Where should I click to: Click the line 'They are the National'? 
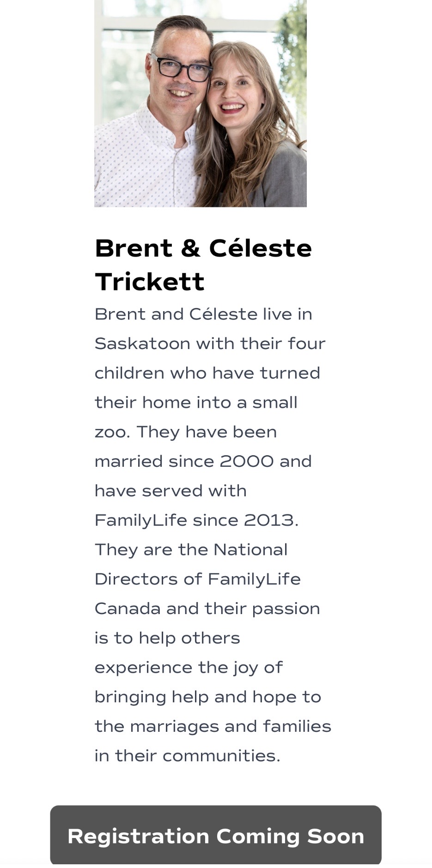pyautogui.click(x=191, y=550)
